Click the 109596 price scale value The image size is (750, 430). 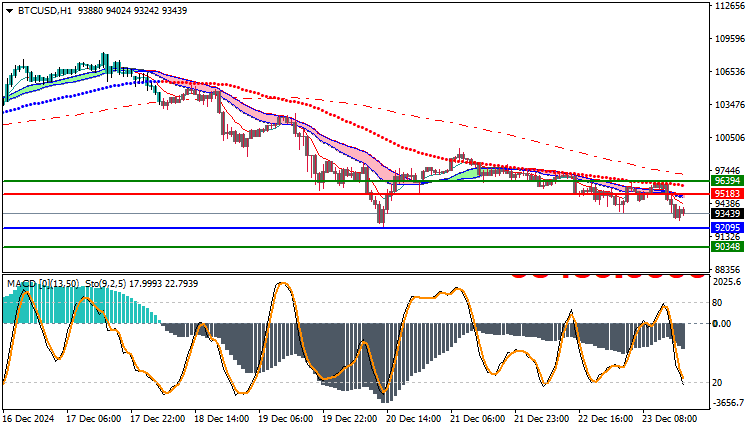point(730,39)
